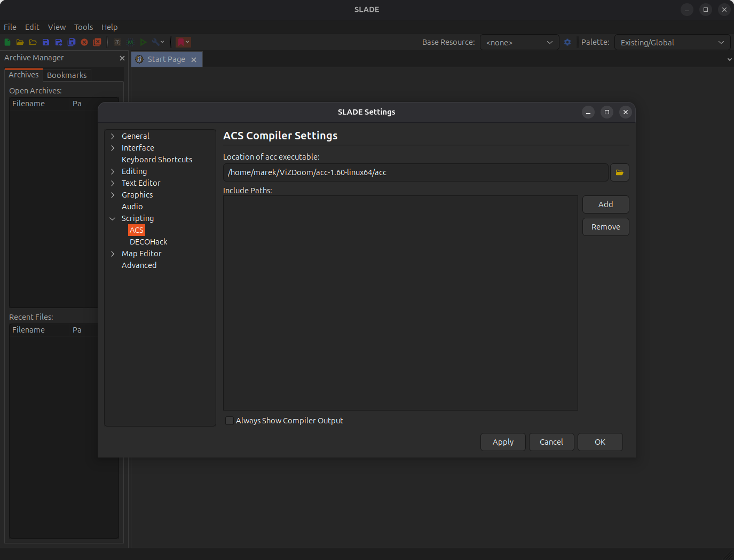This screenshot has height=560, width=734.
Task: Switch to the Bookmarks tab
Action: (x=67, y=75)
